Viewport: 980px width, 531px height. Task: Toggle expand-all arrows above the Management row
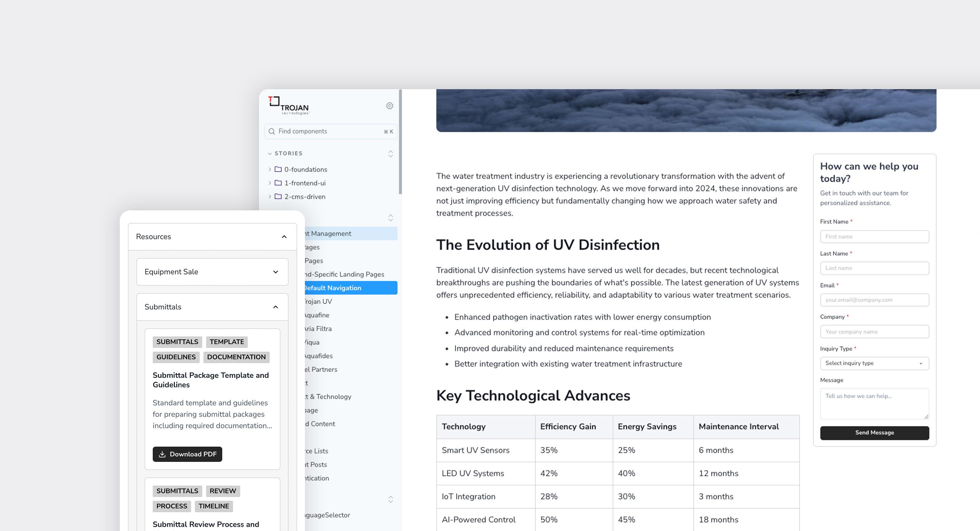tap(390, 218)
